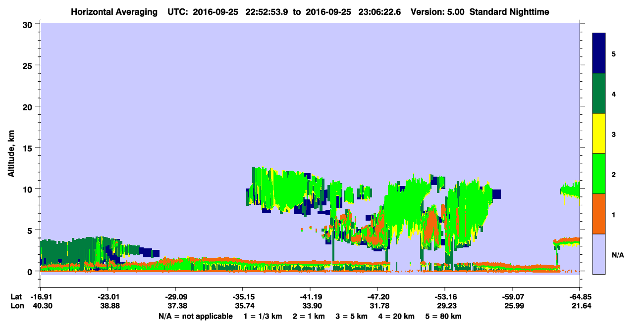Click 'Version: 5.00' in the title
Screen dimensions: 644x330
click(x=437, y=12)
